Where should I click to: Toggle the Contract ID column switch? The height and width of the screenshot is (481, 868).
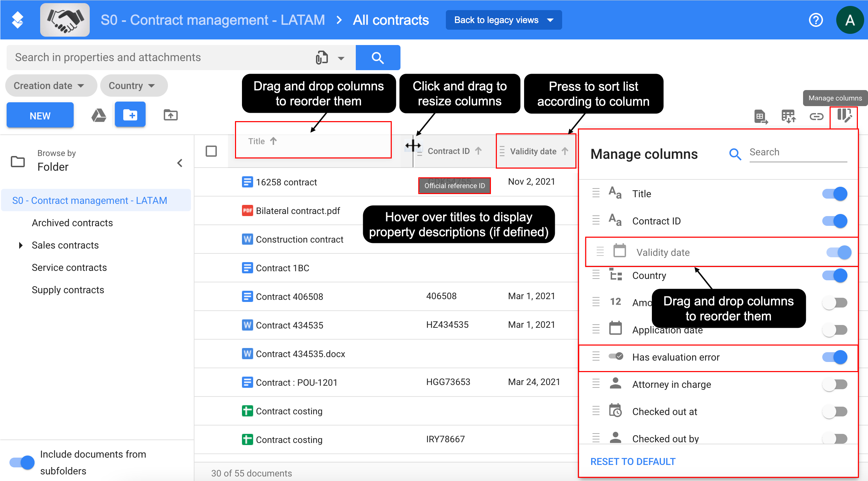click(x=835, y=221)
